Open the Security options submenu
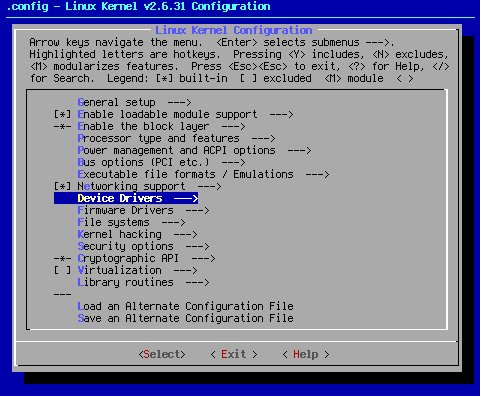 click(143, 246)
